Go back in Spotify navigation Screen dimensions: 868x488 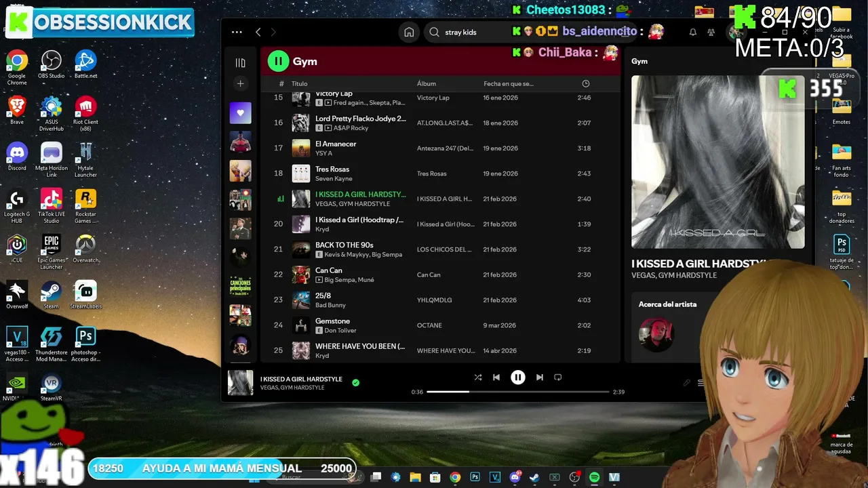click(x=258, y=32)
